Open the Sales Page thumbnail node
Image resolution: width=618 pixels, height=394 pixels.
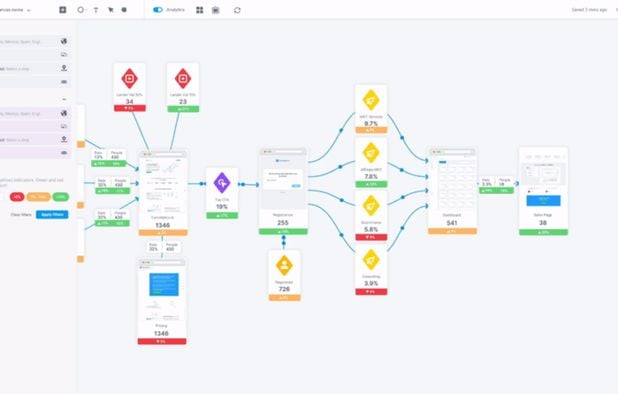pos(544,191)
